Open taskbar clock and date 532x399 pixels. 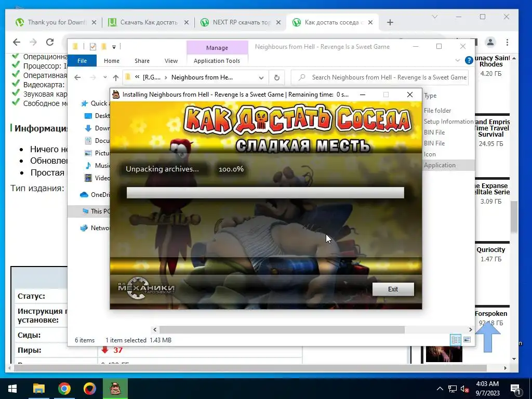coord(487,389)
